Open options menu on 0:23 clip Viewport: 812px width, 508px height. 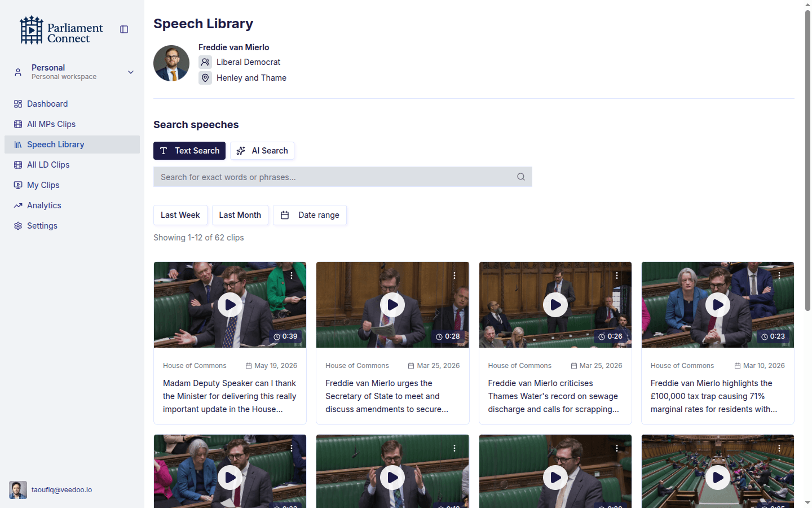pyautogui.click(x=779, y=275)
